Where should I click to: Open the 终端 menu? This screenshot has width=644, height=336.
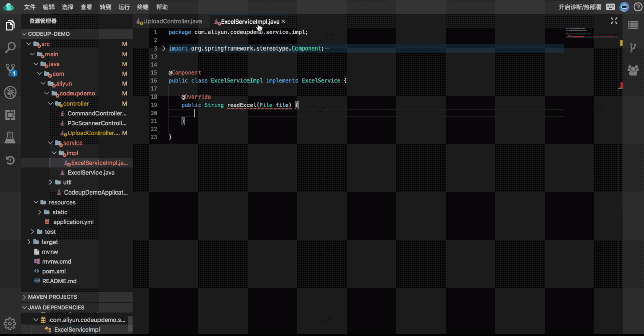coord(143,7)
